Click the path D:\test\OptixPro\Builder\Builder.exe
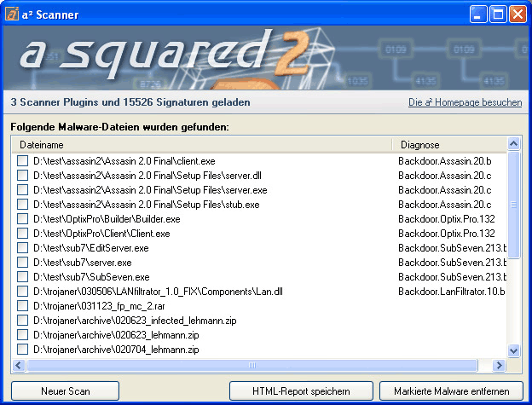 coord(107,219)
